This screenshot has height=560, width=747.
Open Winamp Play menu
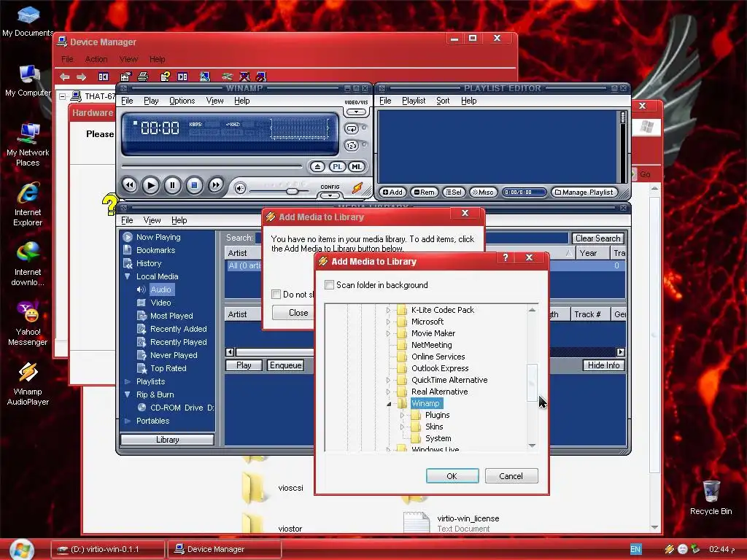(x=151, y=101)
